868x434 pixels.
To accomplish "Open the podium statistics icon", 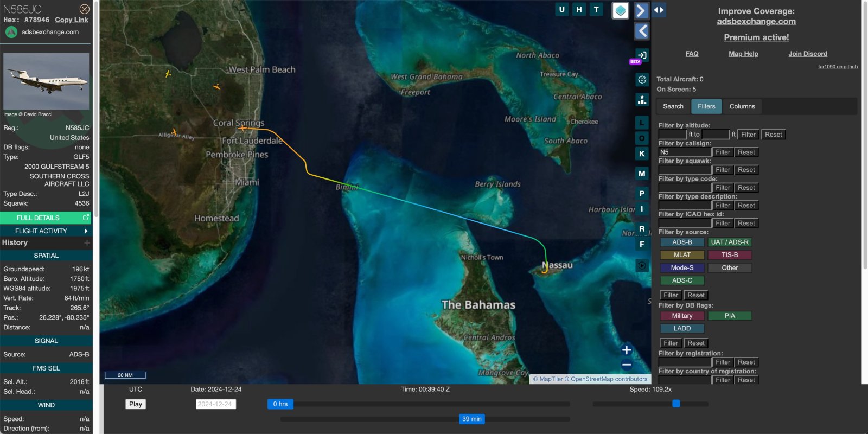I will click(x=642, y=100).
